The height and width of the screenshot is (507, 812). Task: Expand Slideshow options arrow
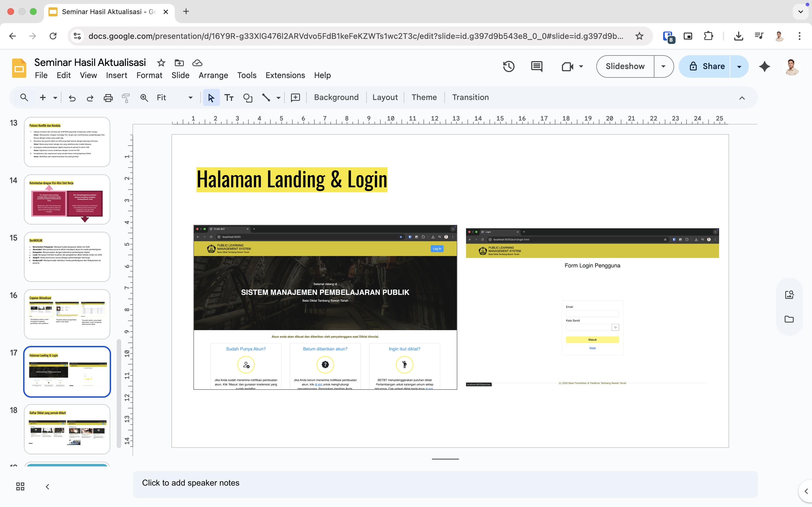pos(663,66)
